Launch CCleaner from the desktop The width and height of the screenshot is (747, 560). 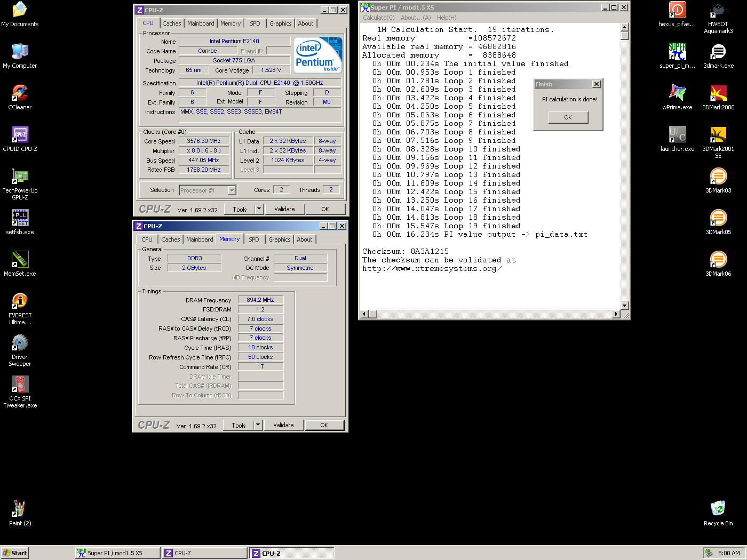(20, 98)
